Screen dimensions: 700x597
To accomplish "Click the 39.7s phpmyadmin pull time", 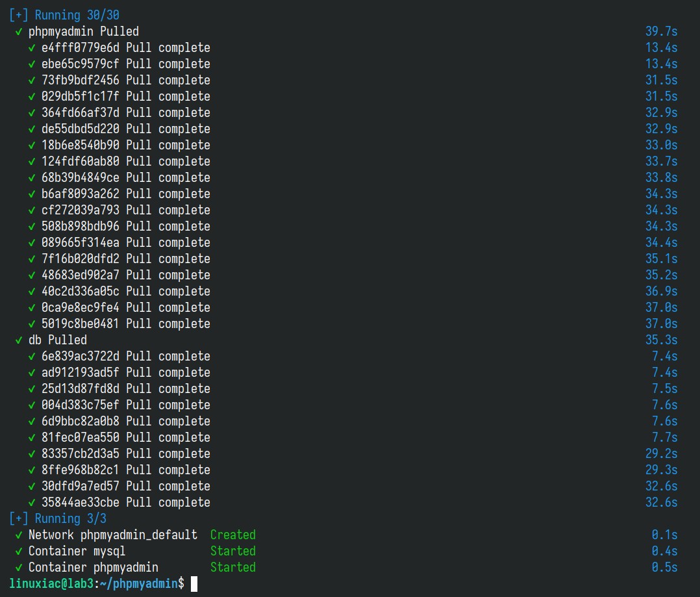I will (x=661, y=31).
